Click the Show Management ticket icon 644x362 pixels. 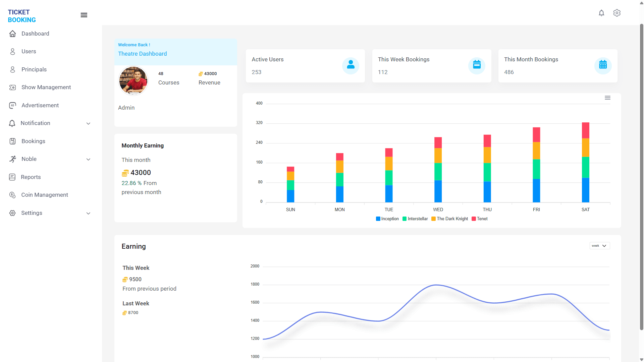(12, 87)
